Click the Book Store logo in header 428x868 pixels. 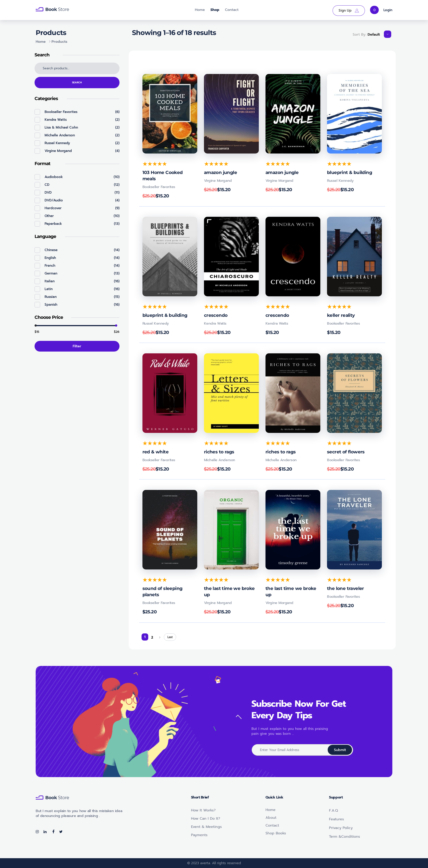click(52, 9)
